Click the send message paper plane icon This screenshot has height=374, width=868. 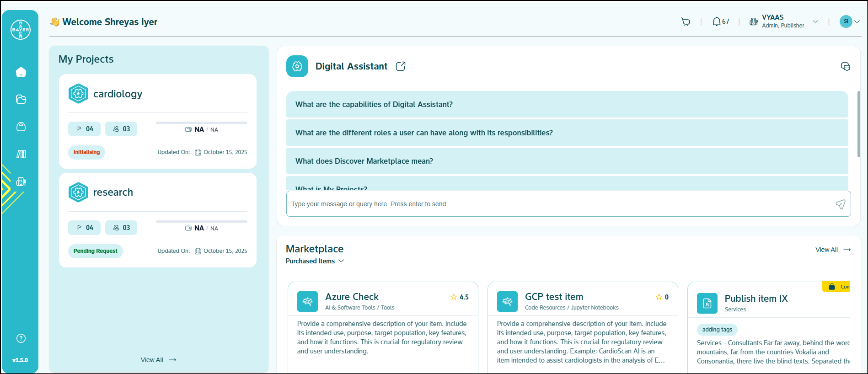click(x=841, y=204)
